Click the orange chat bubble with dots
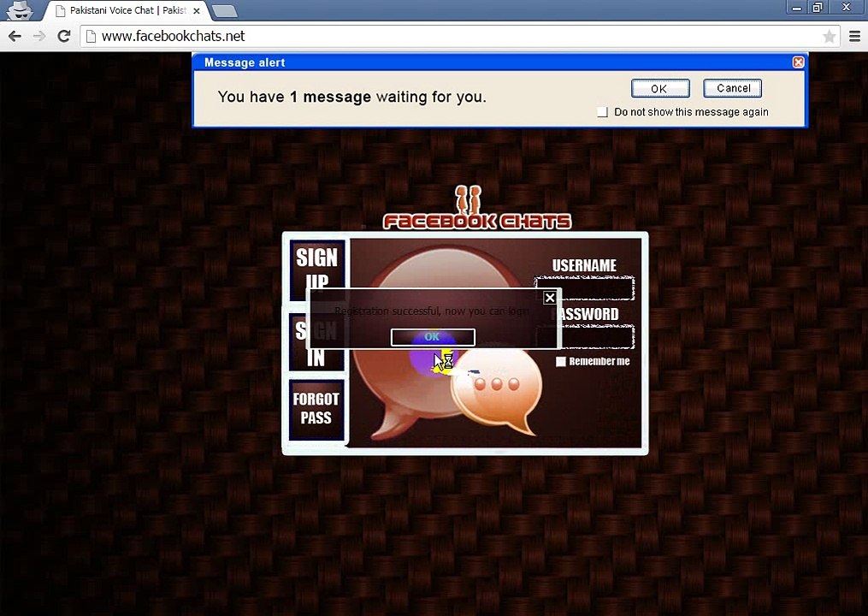Screen dimensions: 868x616 [496, 390]
